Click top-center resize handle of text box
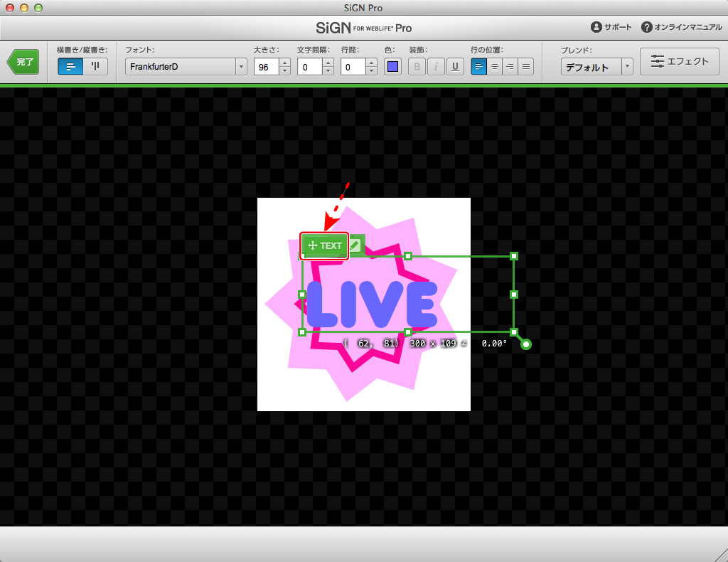728x562 pixels. click(x=408, y=256)
